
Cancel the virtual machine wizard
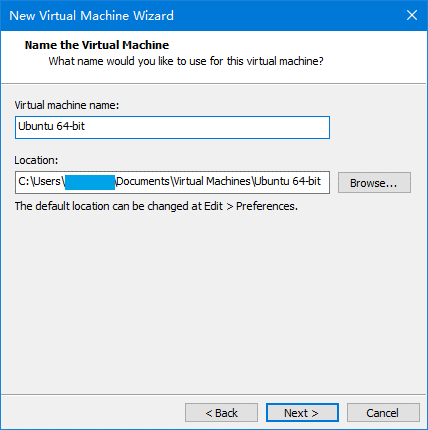tap(383, 413)
